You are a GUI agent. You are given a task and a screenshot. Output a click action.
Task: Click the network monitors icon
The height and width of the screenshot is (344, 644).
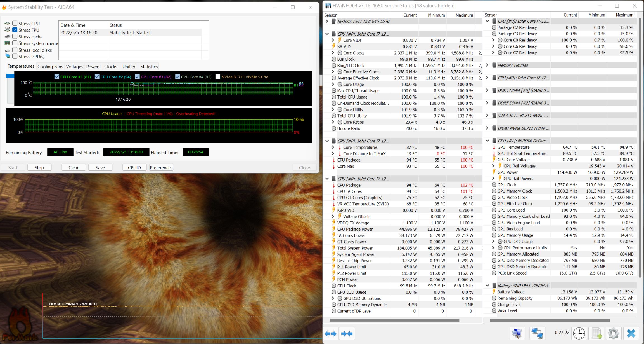[x=537, y=333]
